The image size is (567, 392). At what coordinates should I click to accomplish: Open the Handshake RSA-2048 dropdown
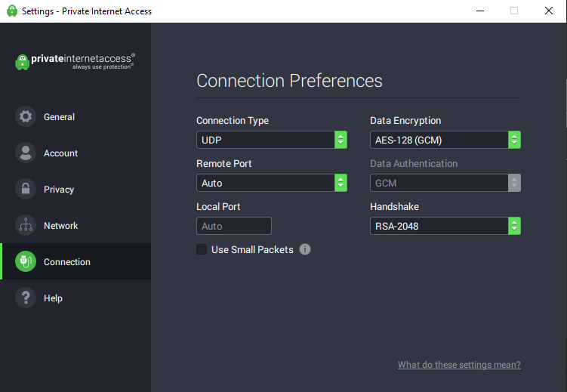tap(445, 226)
